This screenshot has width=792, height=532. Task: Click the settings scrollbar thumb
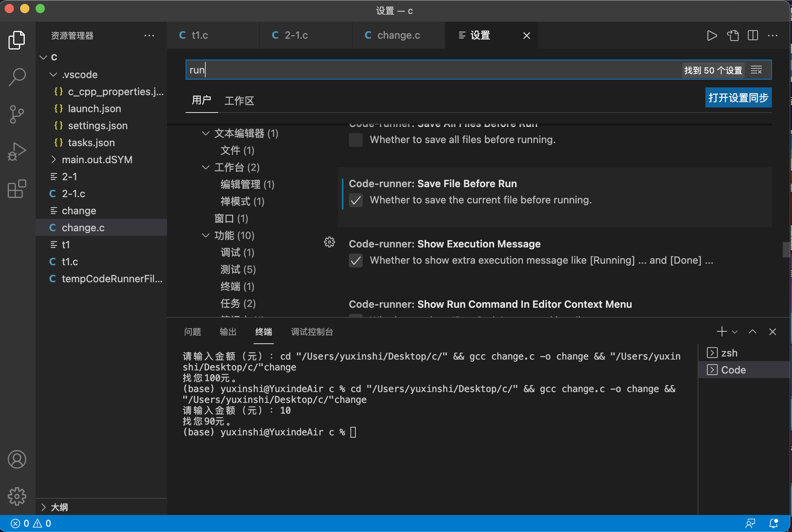click(x=786, y=250)
